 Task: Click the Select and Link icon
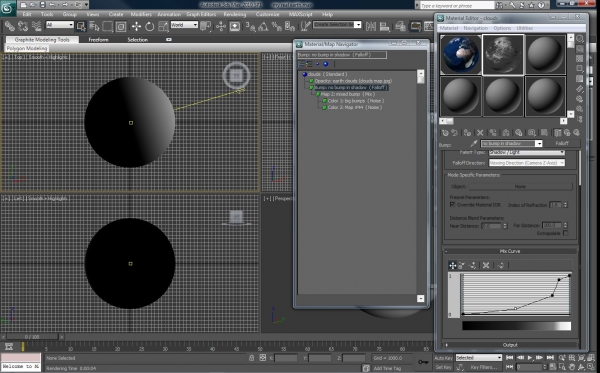click(10, 26)
